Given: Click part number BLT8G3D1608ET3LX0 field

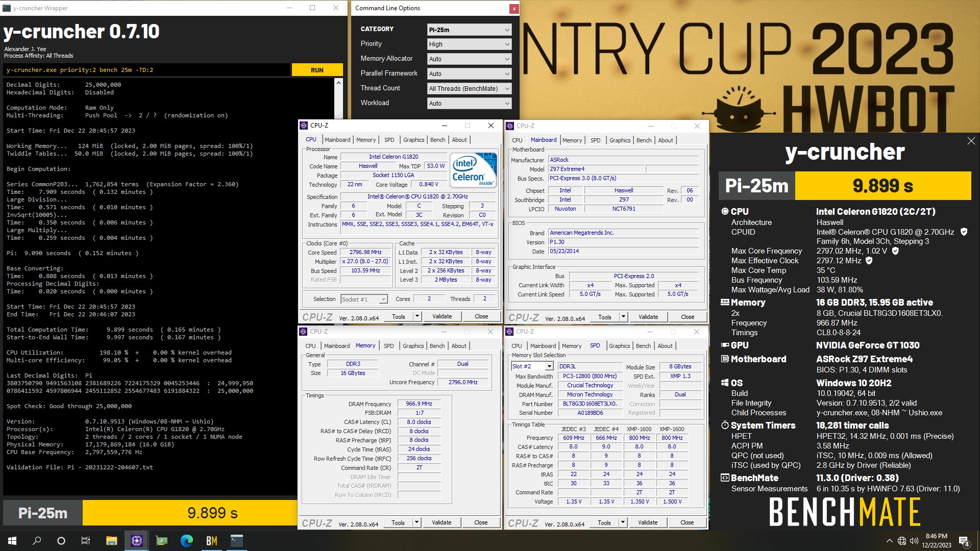Looking at the screenshot, I should [590, 404].
